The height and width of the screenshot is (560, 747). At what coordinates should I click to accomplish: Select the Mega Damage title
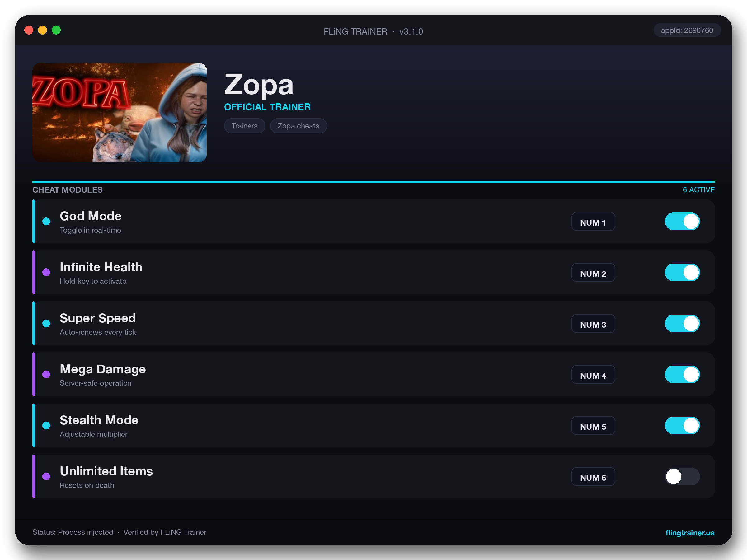[x=103, y=369]
